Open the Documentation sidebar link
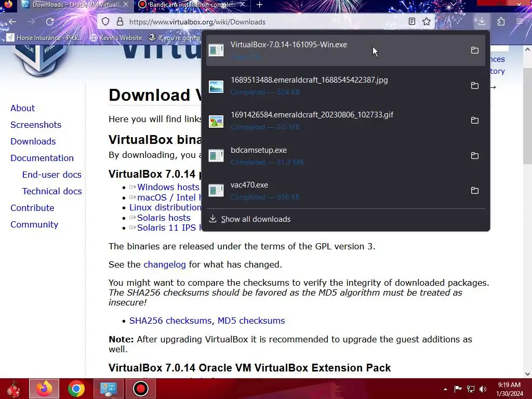This screenshot has width=532, height=399. [42, 158]
